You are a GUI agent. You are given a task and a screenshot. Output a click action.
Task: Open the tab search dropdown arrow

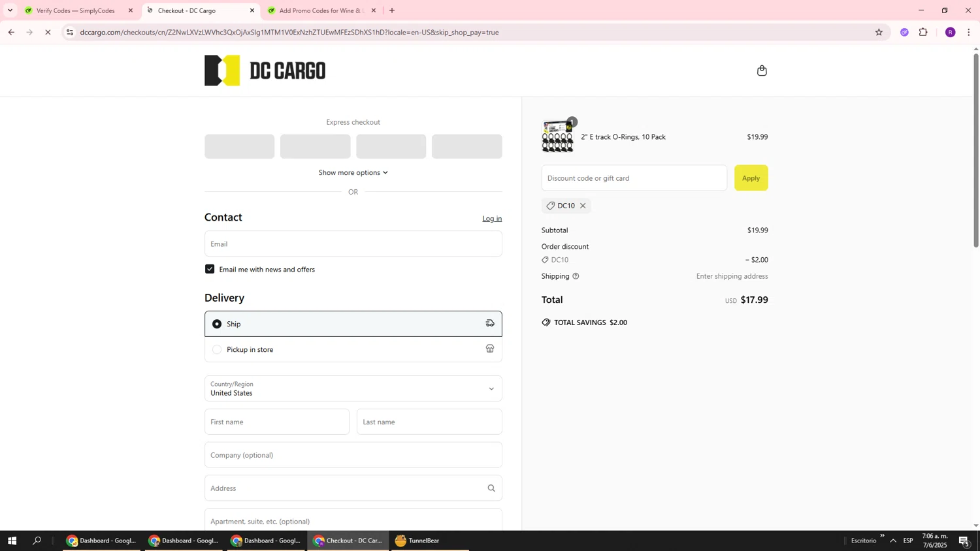(10, 10)
